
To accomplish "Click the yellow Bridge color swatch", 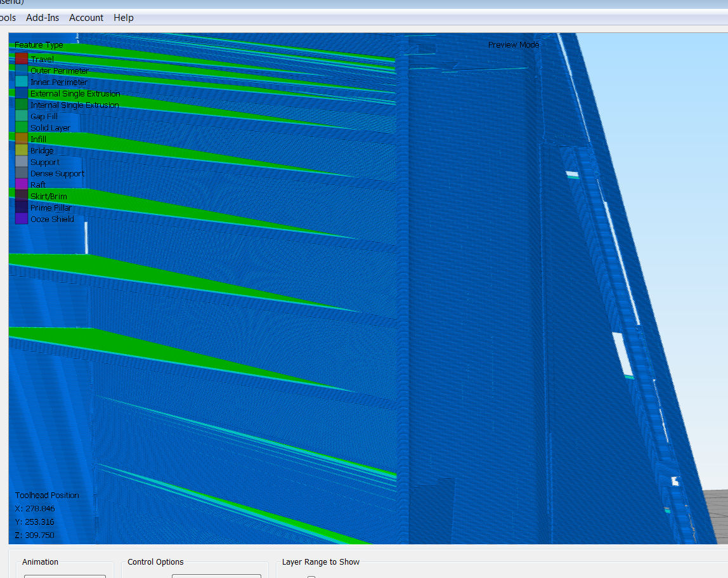I will [22, 150].
